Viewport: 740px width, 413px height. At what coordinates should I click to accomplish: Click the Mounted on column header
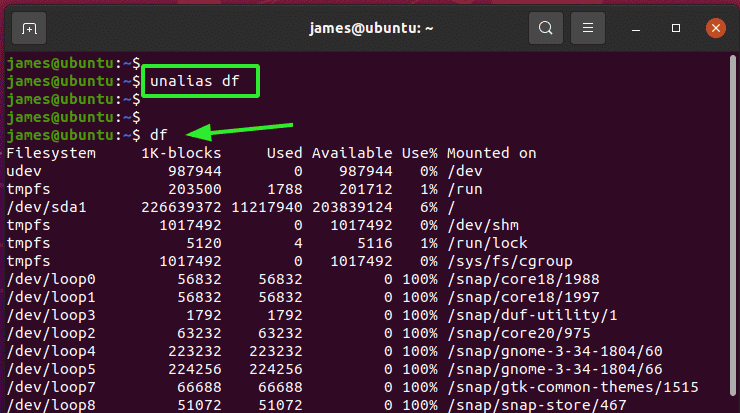pos(491,153)
